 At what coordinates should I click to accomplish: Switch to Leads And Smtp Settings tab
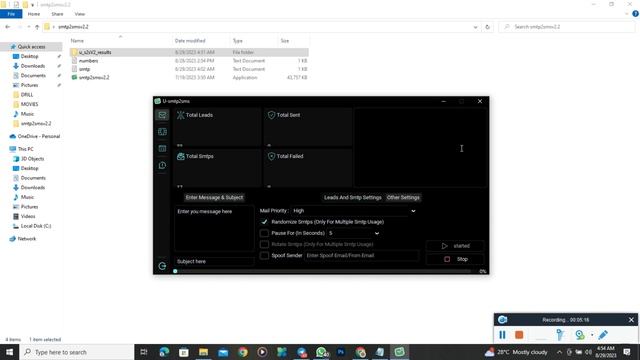pyautogui.click(x=353, y=198)
